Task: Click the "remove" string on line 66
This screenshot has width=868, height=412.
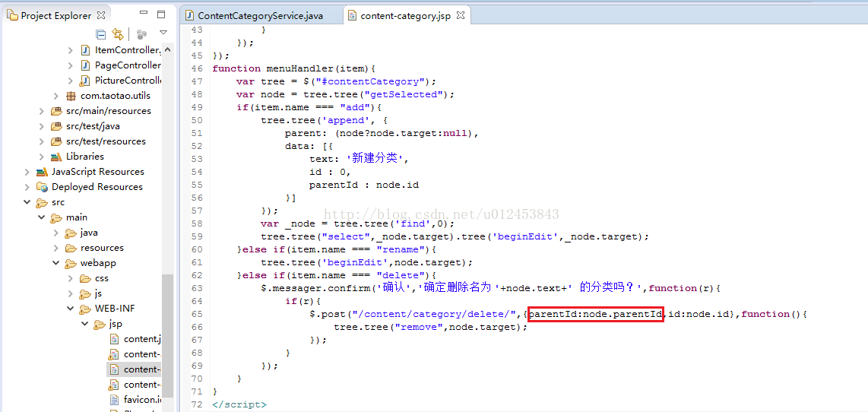Action: [419, 327]
